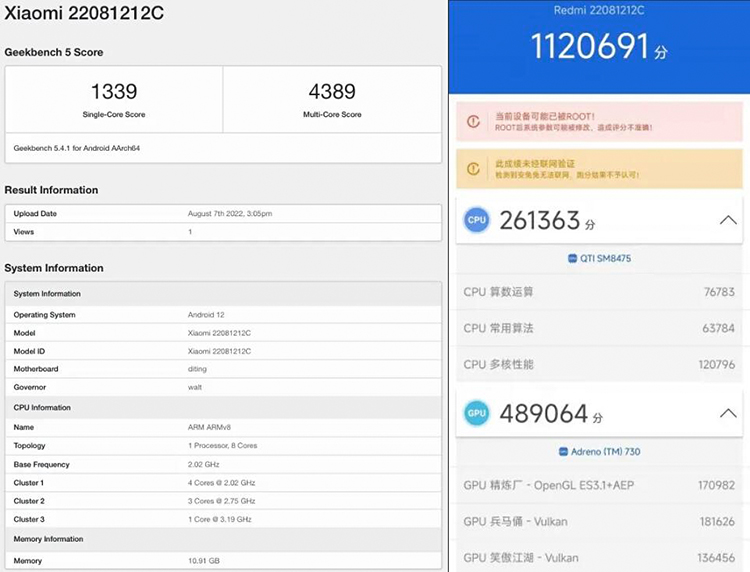750x572 pixels.
Task: Click the chip icon beside Adreno 730
Action: point(563,451)
